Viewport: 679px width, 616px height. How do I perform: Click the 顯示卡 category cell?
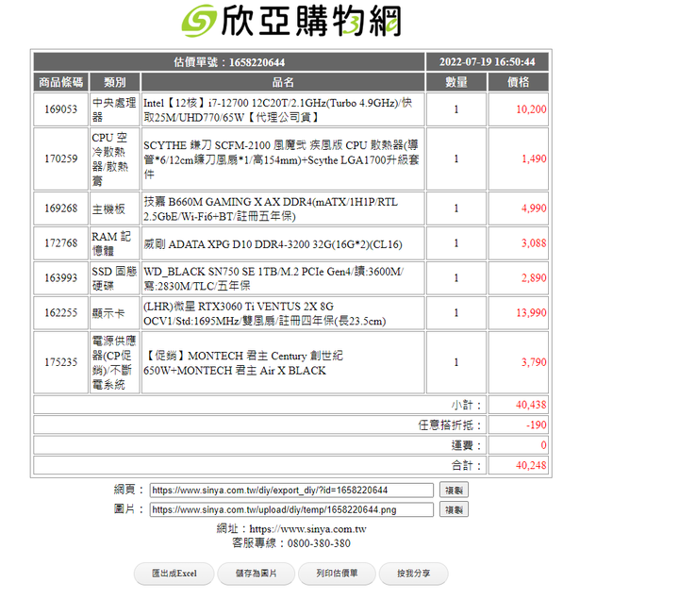(115, 313)
